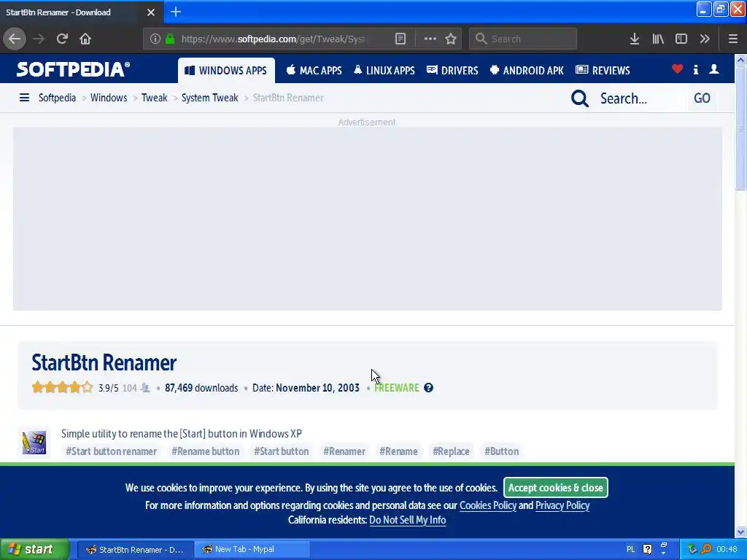Toggle the browser sidebar view
The image size is (747, 560).
681,39
